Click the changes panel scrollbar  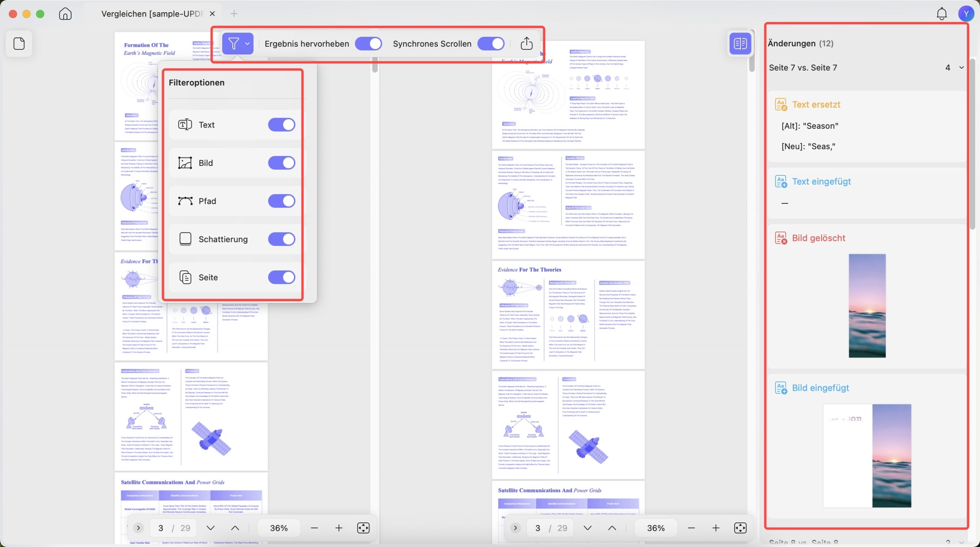(973, 144)
